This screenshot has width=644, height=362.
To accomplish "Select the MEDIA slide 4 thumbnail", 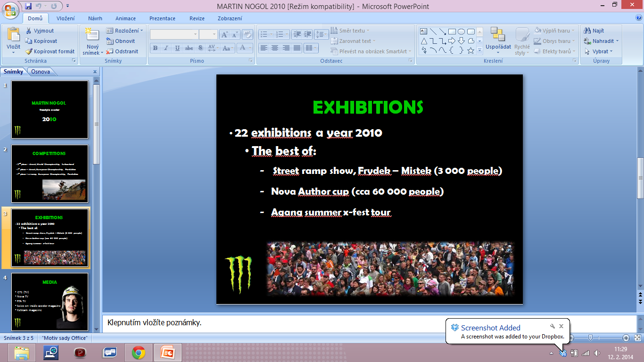I will (50, 301).
